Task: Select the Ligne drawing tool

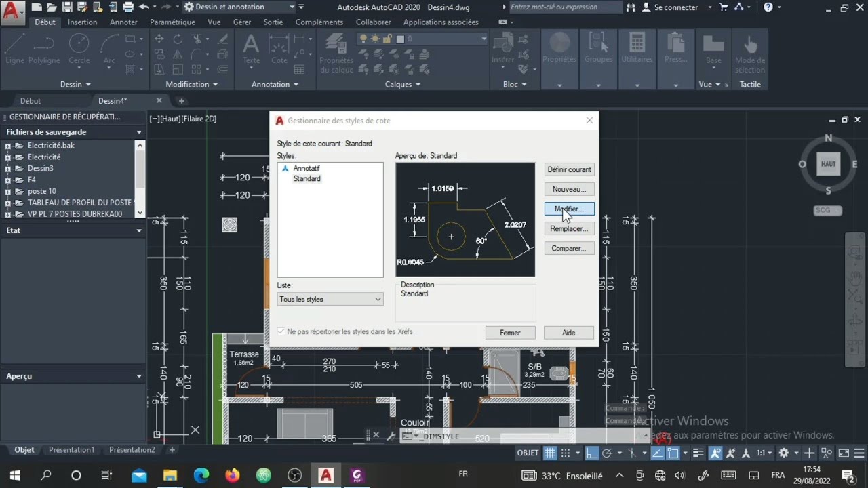Action: tap(15, 49)
